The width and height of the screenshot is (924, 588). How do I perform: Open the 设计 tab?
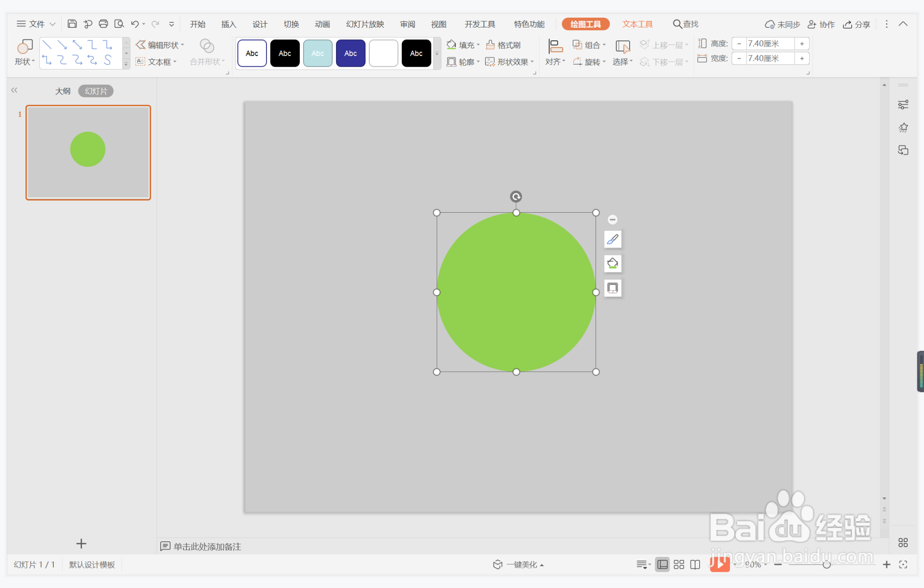[260, 24]
